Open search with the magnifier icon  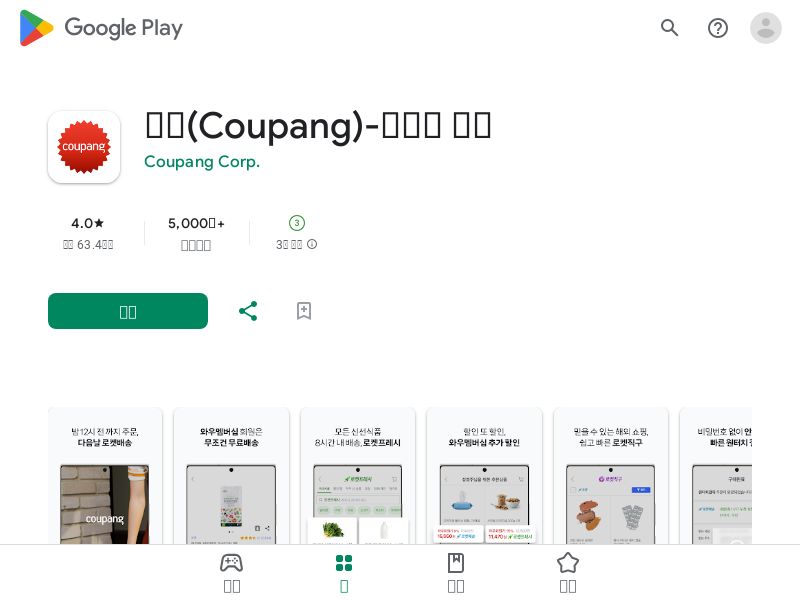[x=669, y=28]
